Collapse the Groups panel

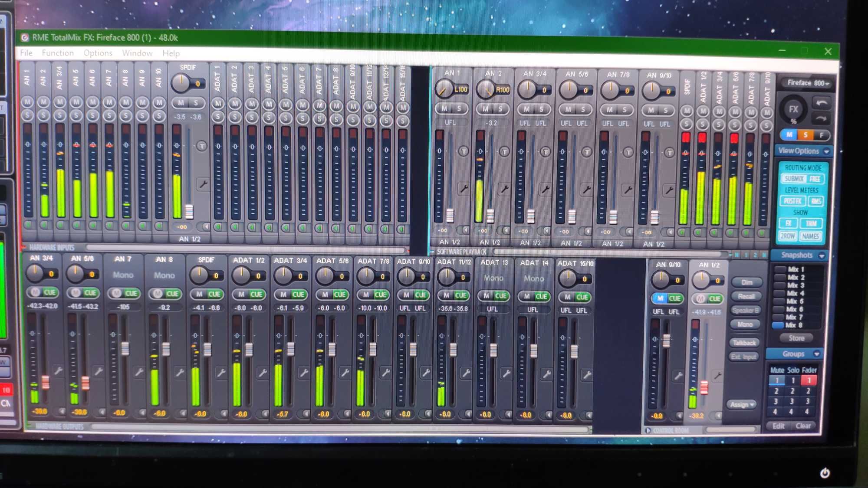click(x=816, y=354)
